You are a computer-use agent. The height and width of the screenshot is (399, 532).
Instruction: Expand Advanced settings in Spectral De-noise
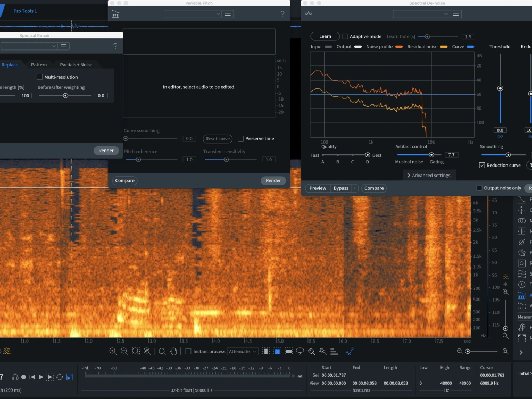[x=428, y=176]
